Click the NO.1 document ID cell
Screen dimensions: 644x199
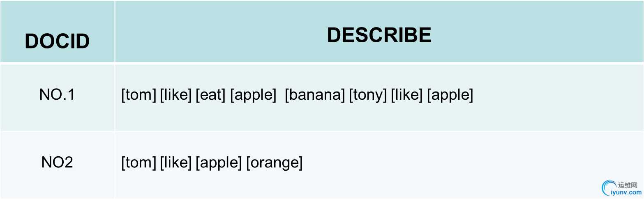pos(57,95)
